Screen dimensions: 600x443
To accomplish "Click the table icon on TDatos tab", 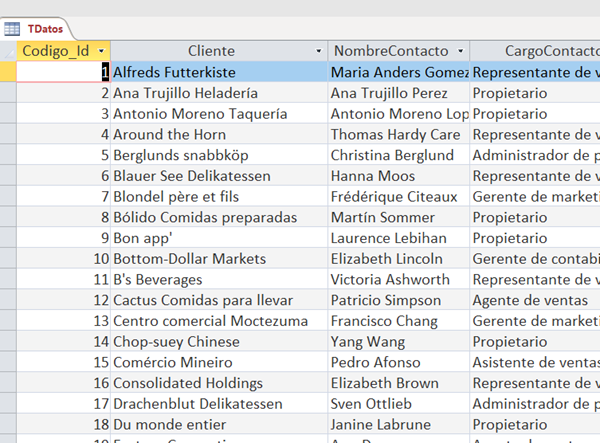I will point(13,29).
